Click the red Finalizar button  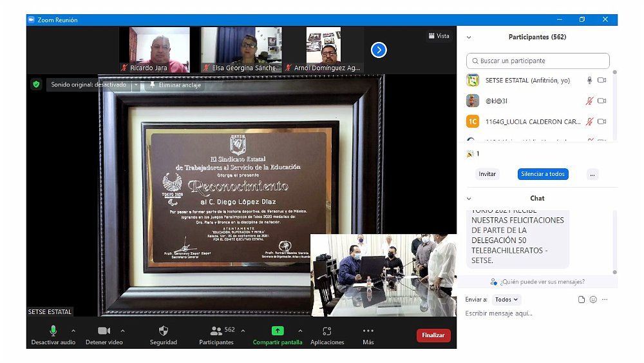[x=433, y=335]
